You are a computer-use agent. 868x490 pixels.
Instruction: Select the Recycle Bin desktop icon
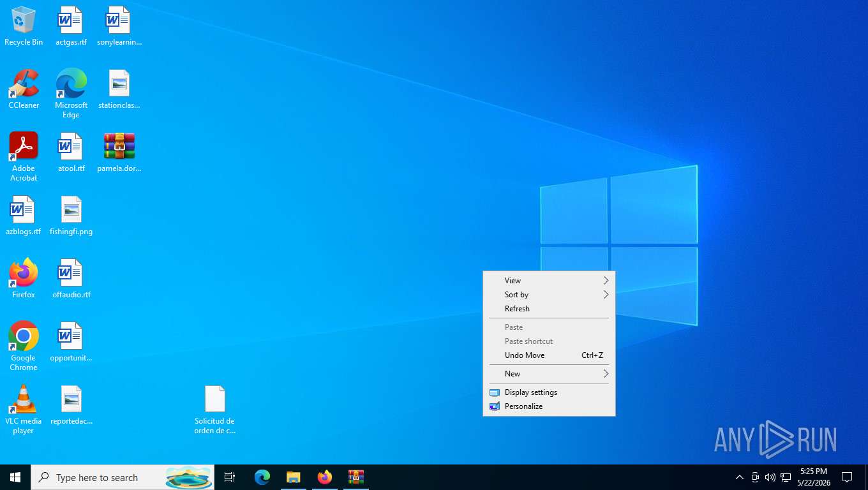pyautogui.click(x=24, y=26)
